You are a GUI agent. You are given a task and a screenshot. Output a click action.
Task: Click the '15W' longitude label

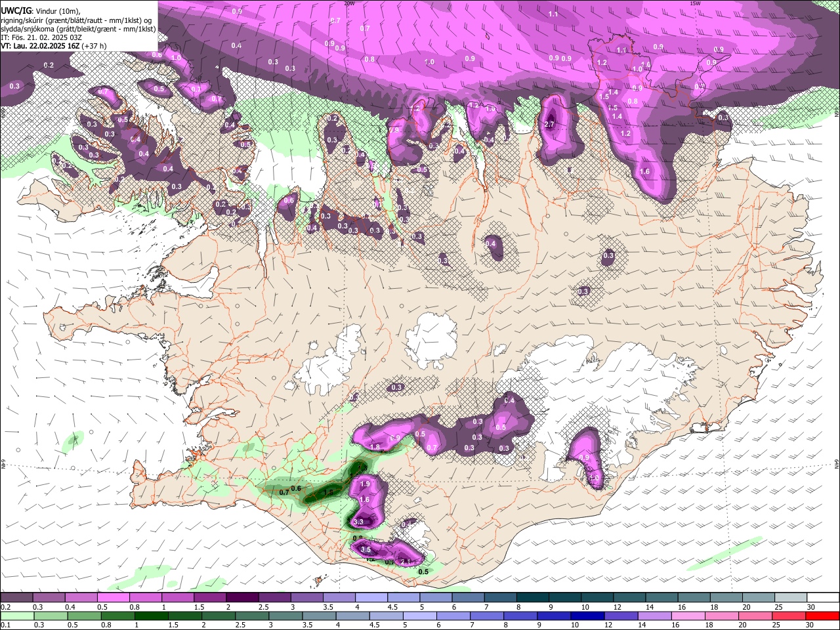(x=695, y=3)
